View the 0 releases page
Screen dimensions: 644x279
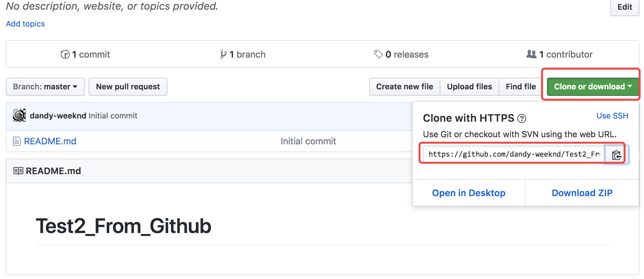tap(407, 54)
